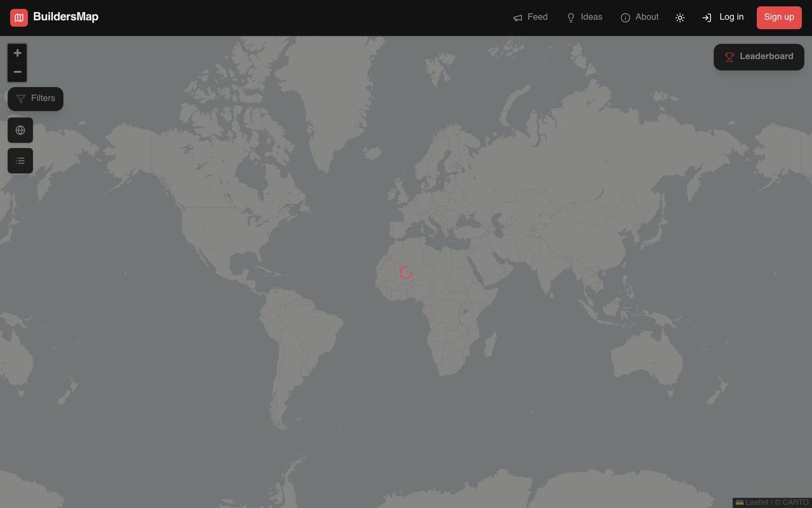Go to the Ideas page
812x508 pixels.
584,17
